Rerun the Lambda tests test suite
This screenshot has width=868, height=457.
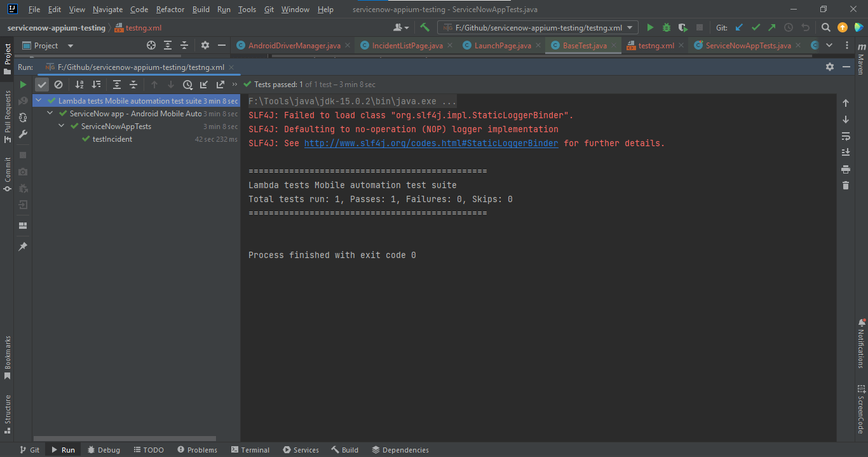(22, 84)
